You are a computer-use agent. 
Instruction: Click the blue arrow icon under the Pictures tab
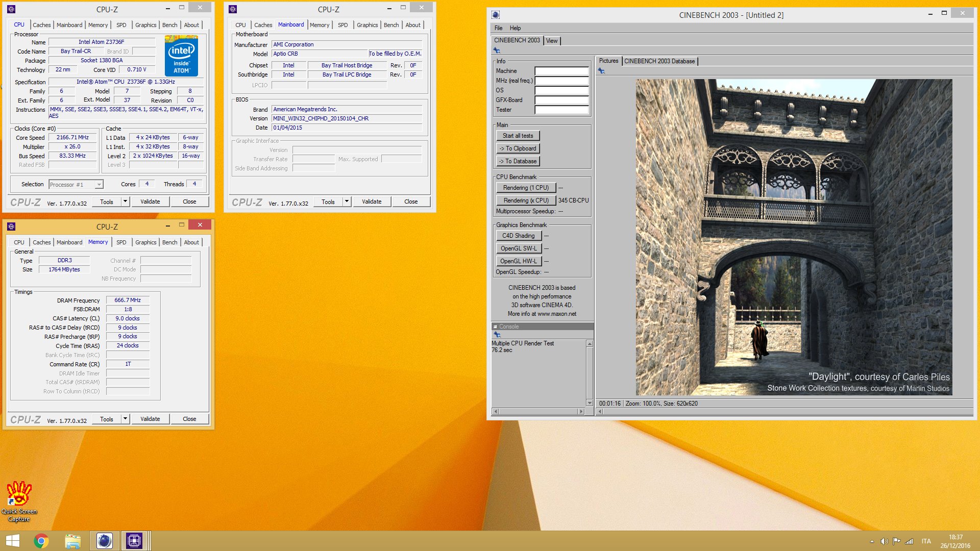(x=601, y=71)
